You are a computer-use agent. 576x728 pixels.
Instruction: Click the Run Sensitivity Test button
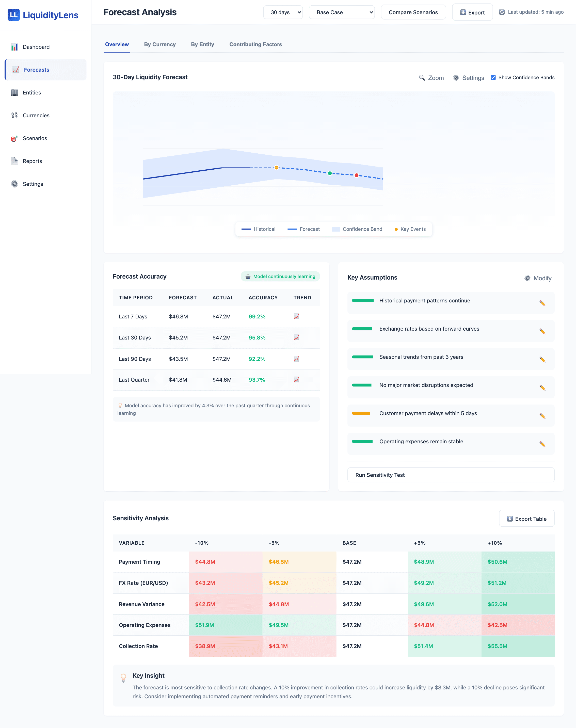click(x=451, y=475)
